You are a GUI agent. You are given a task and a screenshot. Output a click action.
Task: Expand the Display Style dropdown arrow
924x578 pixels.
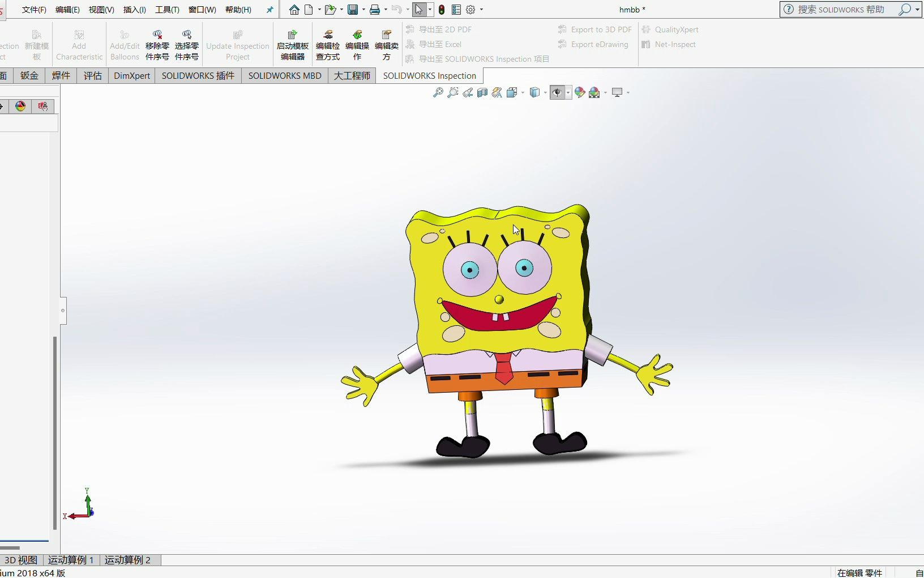coord(545,92)
